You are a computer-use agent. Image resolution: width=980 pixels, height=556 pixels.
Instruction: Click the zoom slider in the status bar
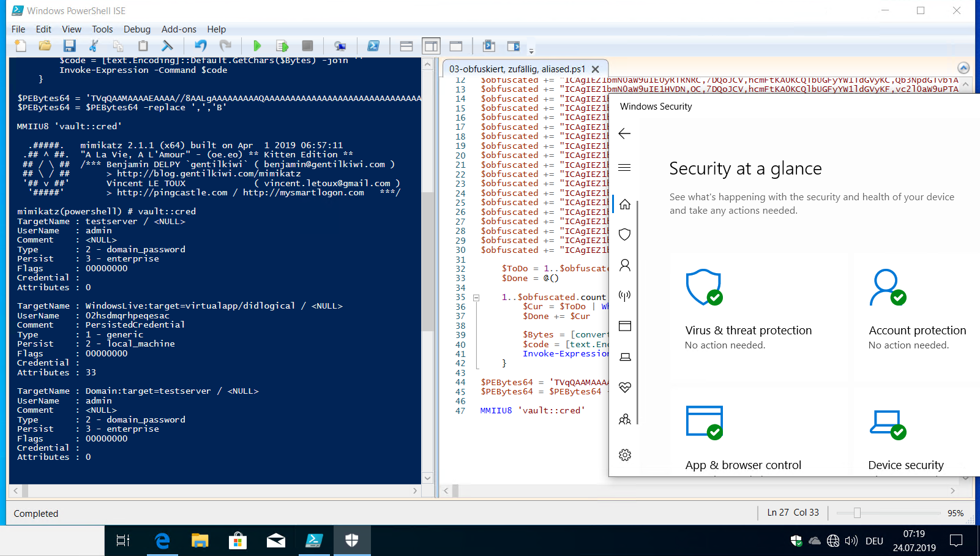(x=857, y=513)
